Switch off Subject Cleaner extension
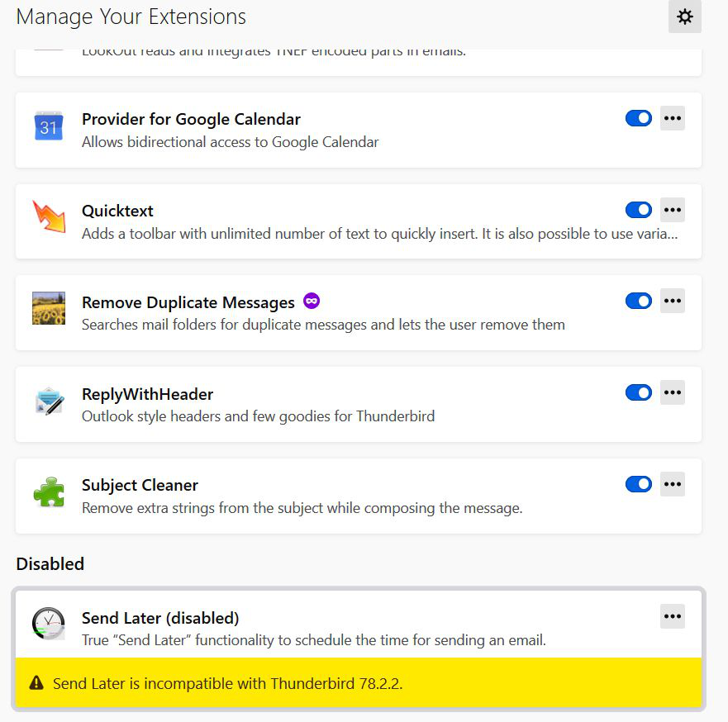Viewport: 728px width, 722px height. (x=638, y=484)
